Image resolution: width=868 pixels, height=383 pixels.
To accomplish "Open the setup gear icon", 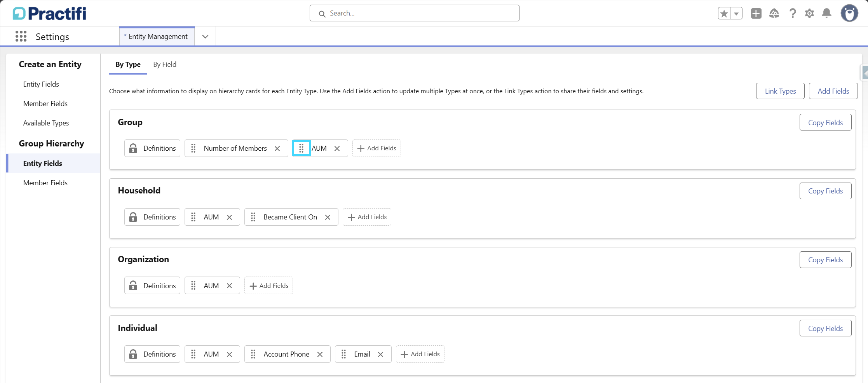I will tap(809, 14).
